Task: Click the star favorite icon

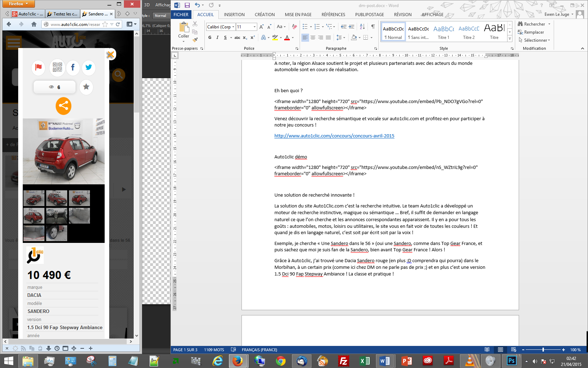Action: (x=86, y=87)
